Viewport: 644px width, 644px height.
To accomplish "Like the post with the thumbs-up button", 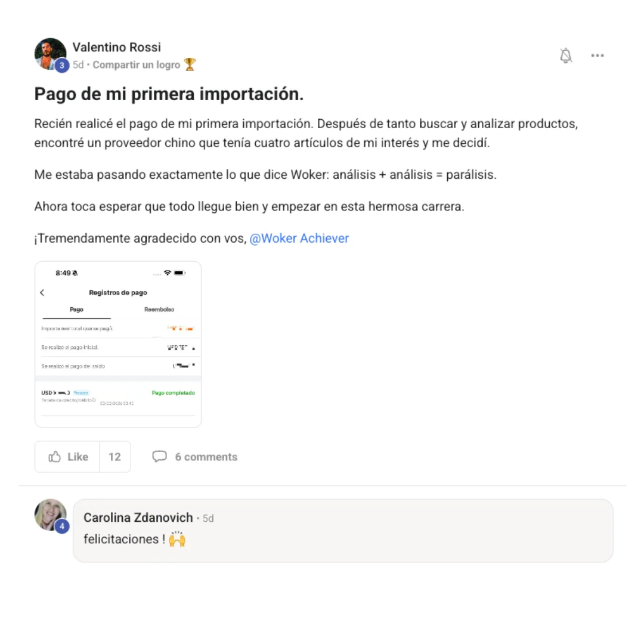I will point(67,457).
